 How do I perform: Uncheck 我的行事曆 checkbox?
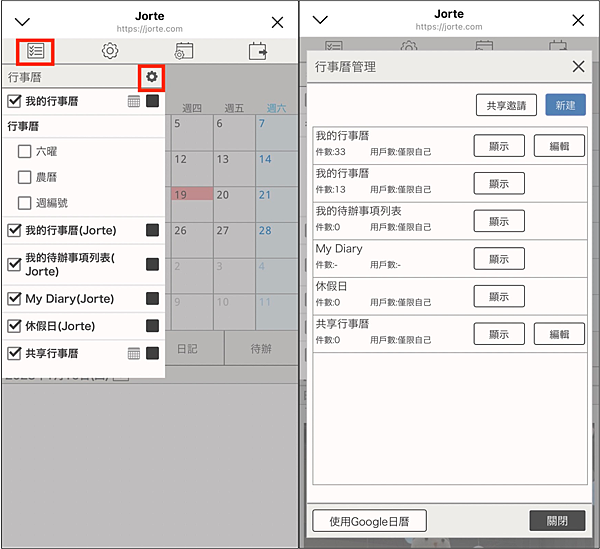[x=14, y=101]
